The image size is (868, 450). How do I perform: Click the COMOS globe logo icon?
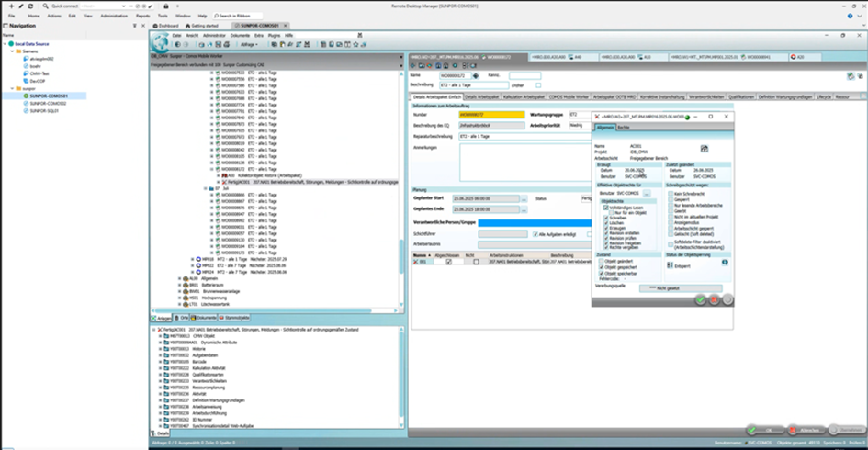(161, 44)
